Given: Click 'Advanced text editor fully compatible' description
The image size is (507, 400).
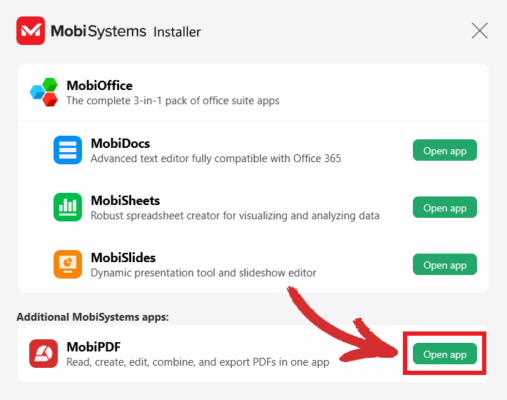Looking at the screenshot, I should pyautogui.click(x=216, y=158).
